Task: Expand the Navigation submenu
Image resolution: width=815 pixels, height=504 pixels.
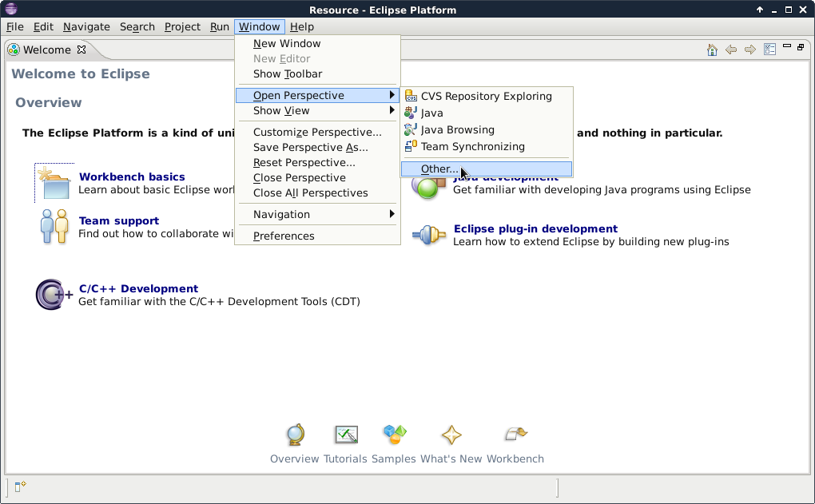Action: [x=317, y=214]
